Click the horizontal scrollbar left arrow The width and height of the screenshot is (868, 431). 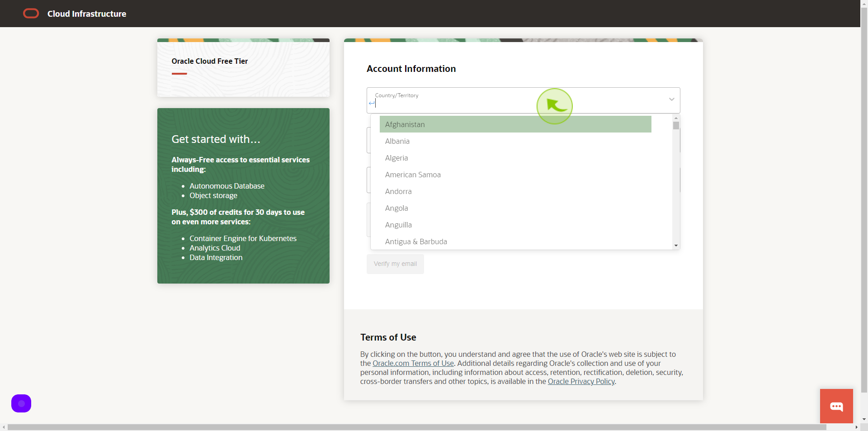(x=4, y=427)
